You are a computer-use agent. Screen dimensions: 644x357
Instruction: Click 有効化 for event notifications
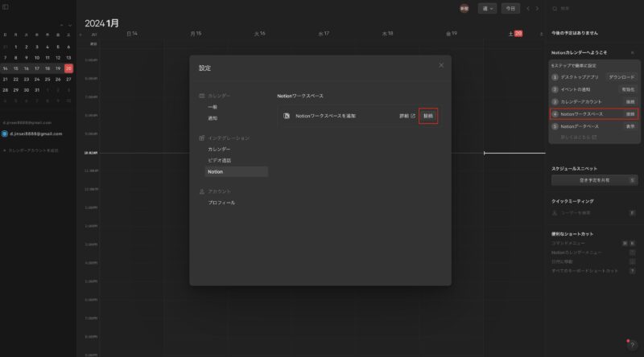click(628, 89)
